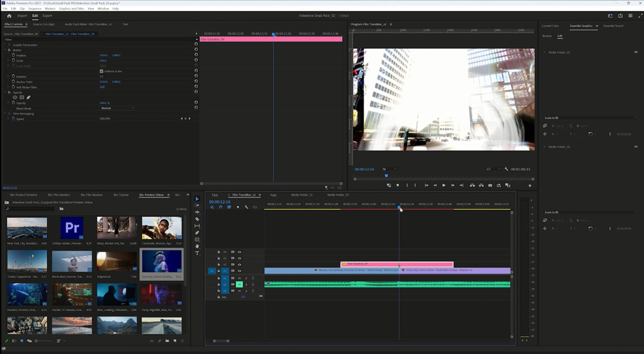Click Mark In bracket button
Screen dimensions: 644x354
tap(407, 185)
